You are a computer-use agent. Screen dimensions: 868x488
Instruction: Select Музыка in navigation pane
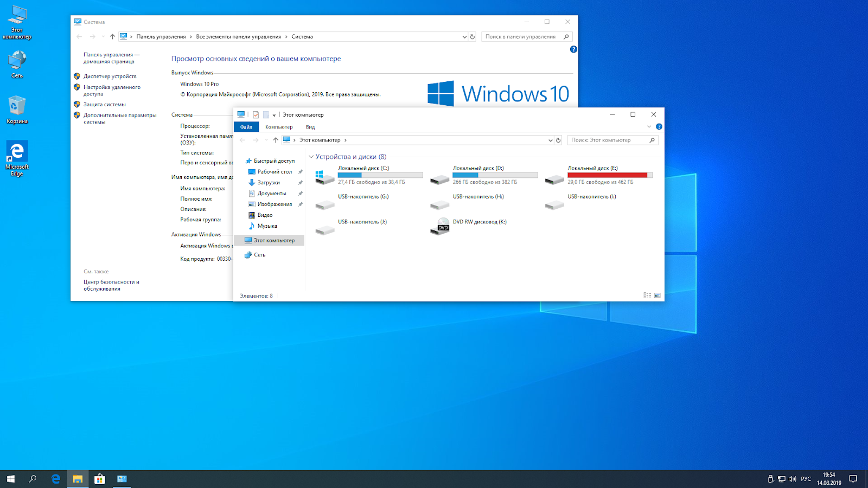coord(263,226)
